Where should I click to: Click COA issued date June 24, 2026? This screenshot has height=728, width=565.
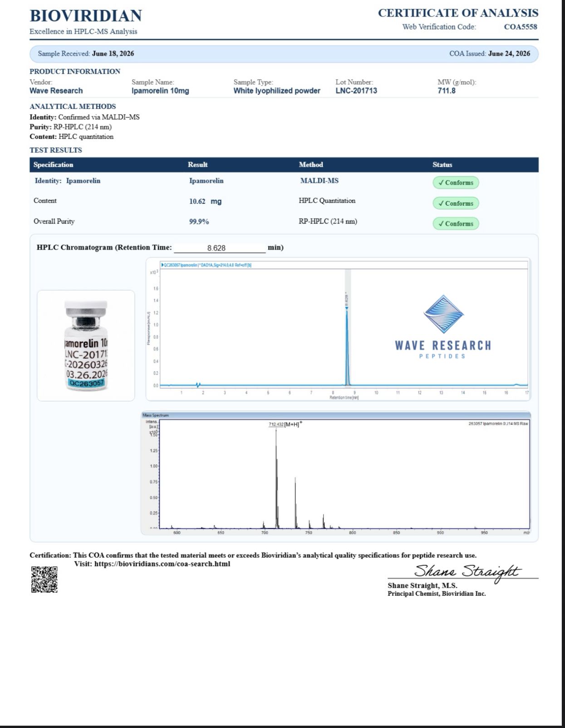[x=509, y=54]
